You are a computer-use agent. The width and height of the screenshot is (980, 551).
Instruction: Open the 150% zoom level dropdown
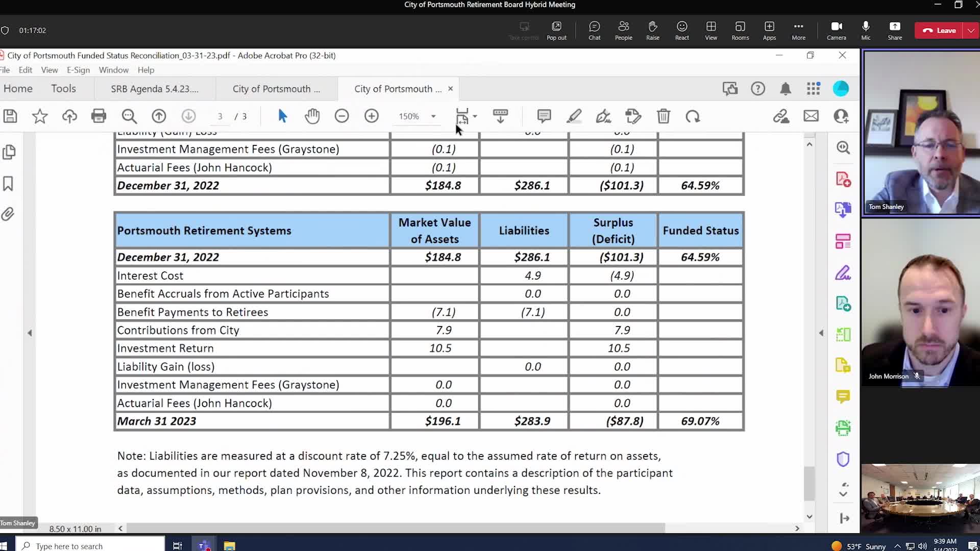click(433, 116)
